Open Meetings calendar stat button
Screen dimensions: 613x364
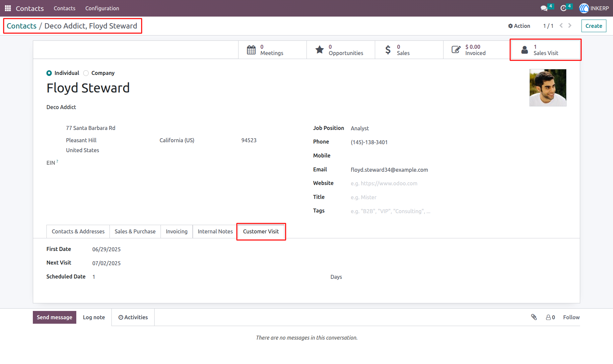click(x=272, y=50)
